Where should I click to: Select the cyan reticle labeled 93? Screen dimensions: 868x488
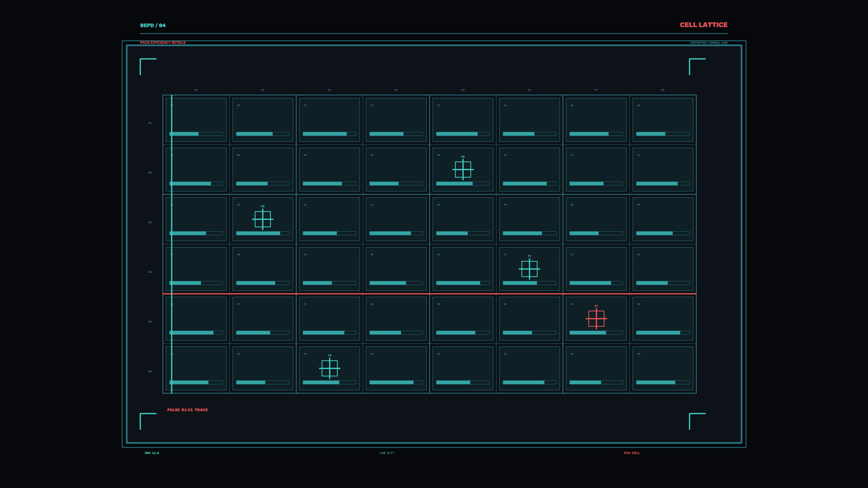(263, 219)
